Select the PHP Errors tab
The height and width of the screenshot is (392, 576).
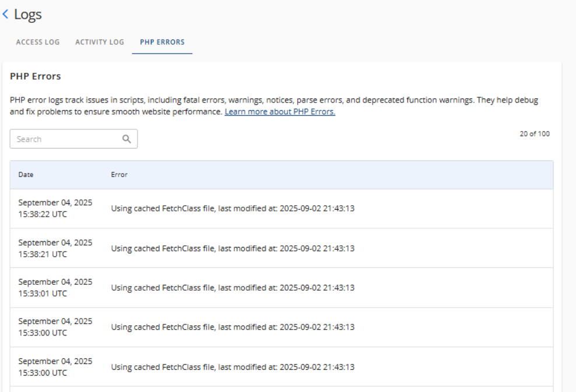(162, 42)
